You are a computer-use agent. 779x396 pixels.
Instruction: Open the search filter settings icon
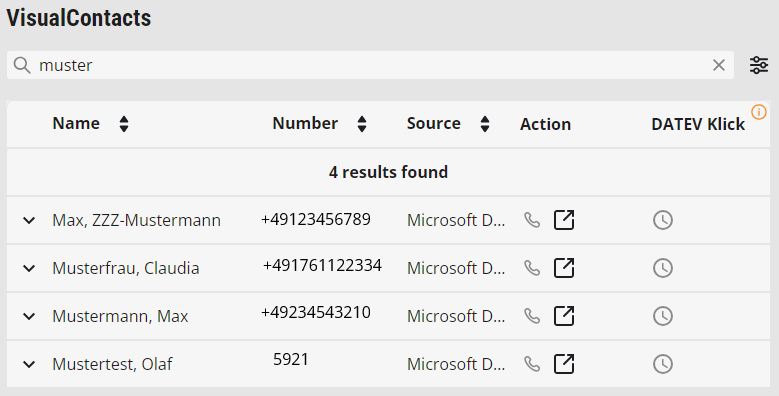pyautogui.click(x=759, y=65)
